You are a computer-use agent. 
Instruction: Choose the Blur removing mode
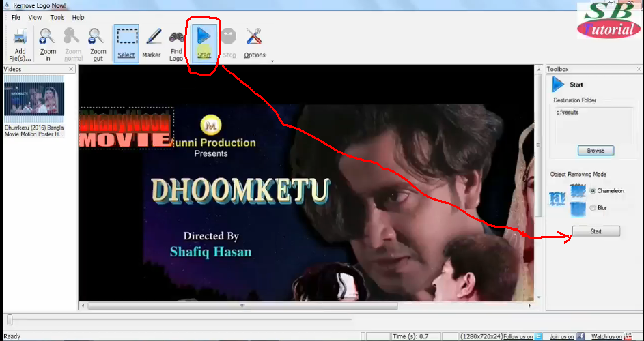pyautogui.click(x=593, y=207)
